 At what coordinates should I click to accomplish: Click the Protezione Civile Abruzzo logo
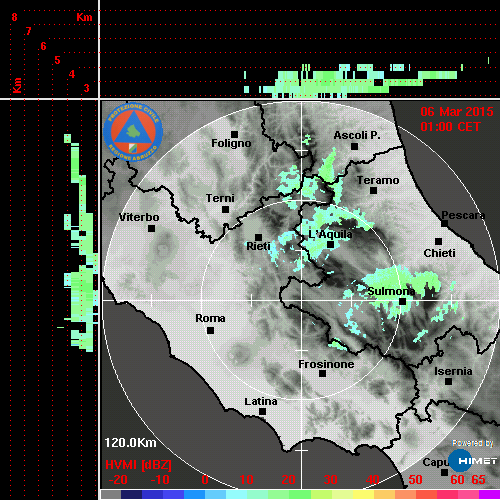[133, 132]
